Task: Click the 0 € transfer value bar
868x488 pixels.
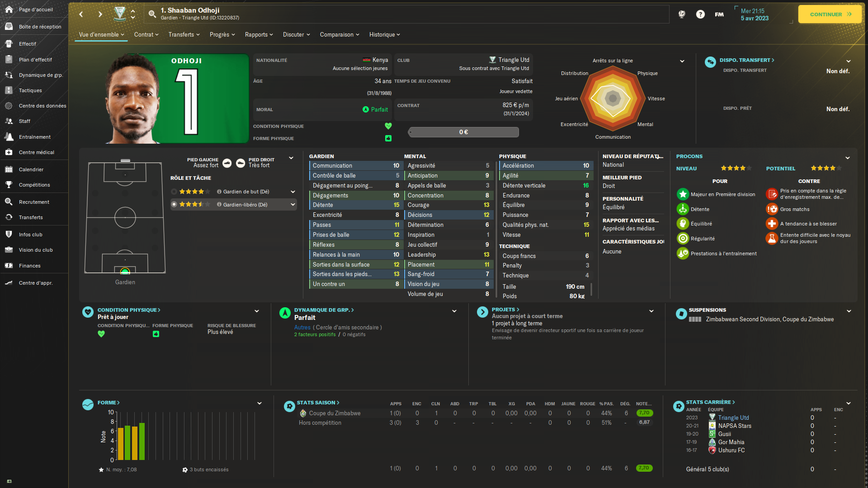Action: coord(463,132)
